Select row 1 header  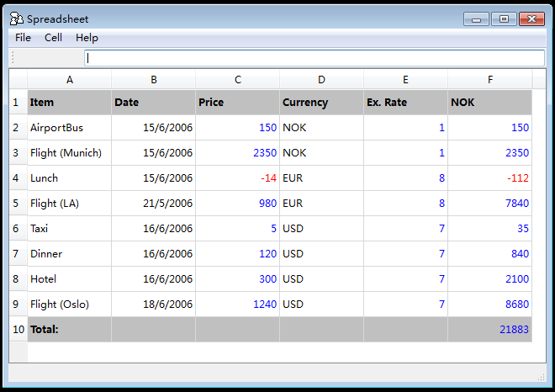[x=18, y=103]
